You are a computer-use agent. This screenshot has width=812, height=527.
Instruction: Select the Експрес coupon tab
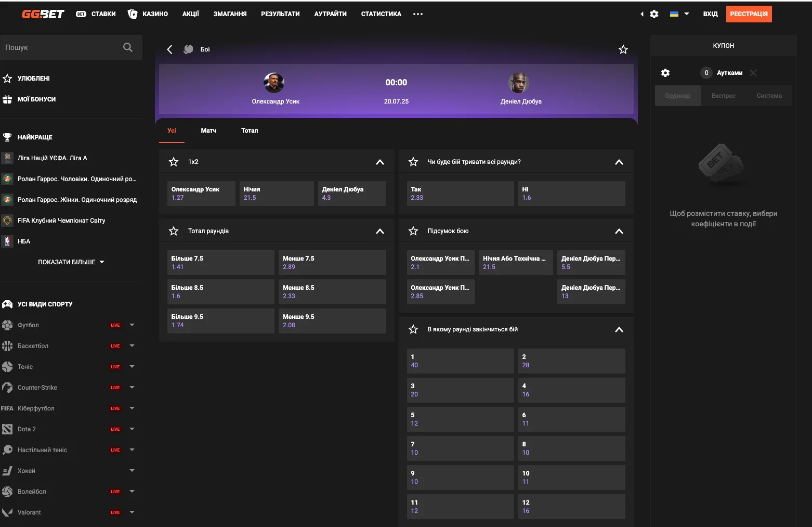click(724, 96)
